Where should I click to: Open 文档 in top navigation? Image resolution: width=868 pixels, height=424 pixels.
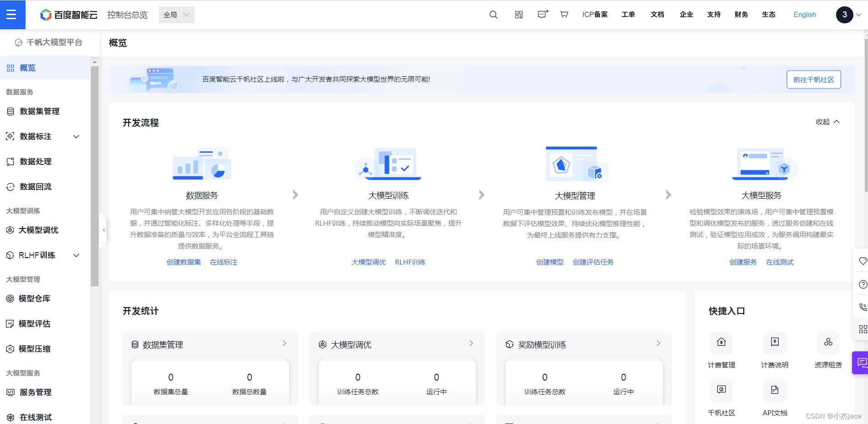coord(658,15)
